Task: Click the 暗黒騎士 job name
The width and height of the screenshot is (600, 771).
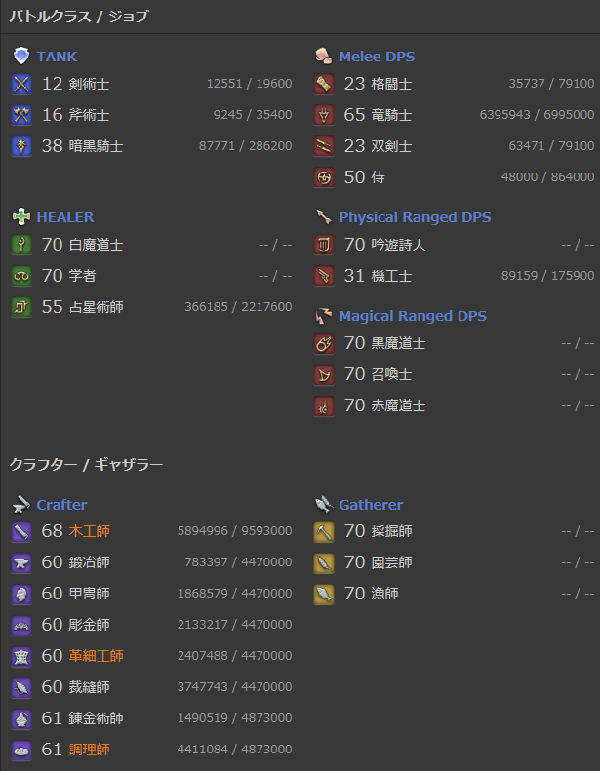Action: (x=96, y=146)
